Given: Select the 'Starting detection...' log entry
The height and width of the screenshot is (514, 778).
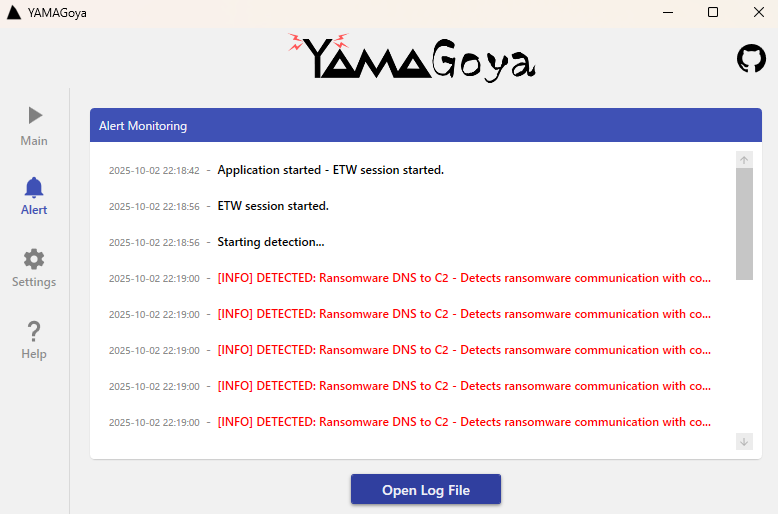Looking at the screenshot, I should click(270, 242).
